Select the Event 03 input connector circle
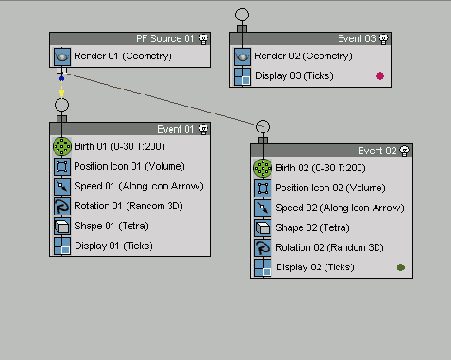 point(242,15)
